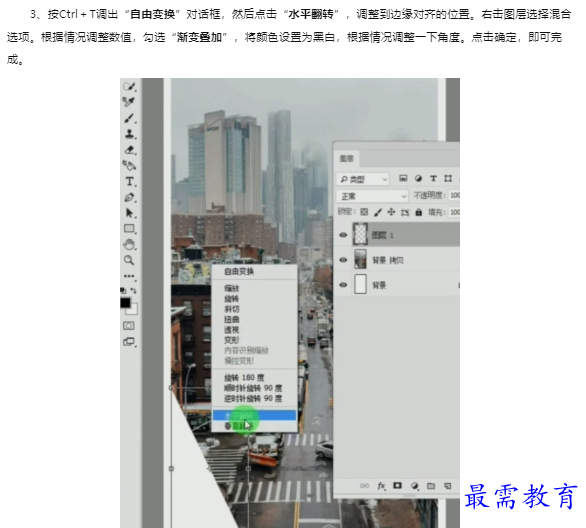Image resolution: width=586 pixels, height=528 pixels.
Task: Choose 旋转 from context menu
Action: (231, 299)
